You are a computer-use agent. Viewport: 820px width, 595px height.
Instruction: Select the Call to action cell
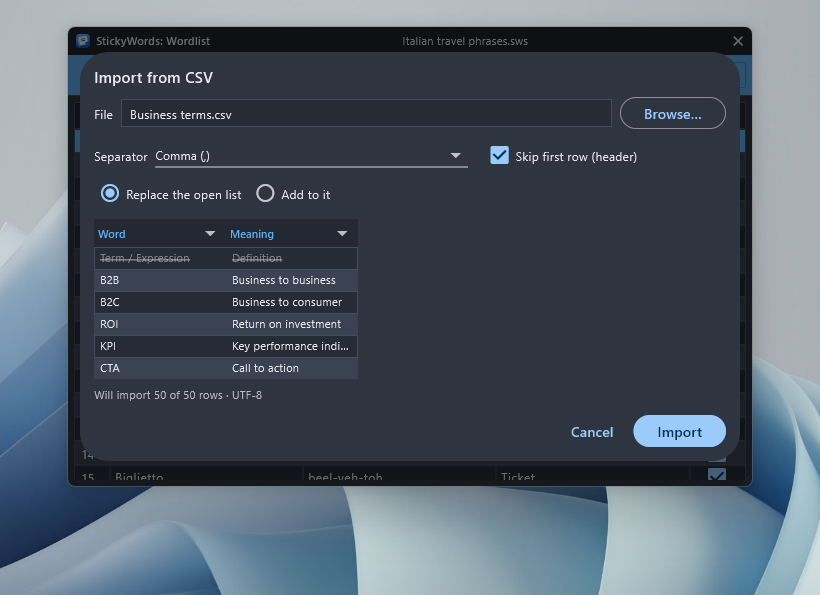pyautogui.click(x=292, y=368)
